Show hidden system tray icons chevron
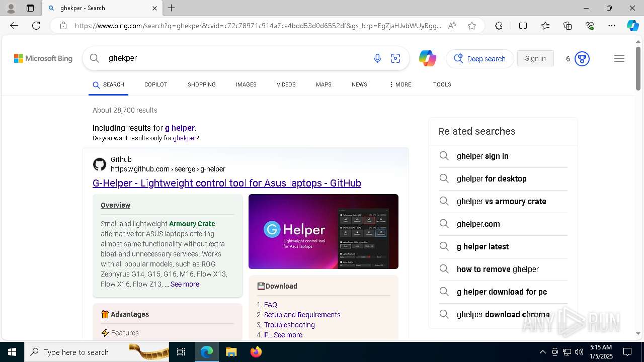The width and height of the screenshot is (644, 362). (x=542, y=352)
